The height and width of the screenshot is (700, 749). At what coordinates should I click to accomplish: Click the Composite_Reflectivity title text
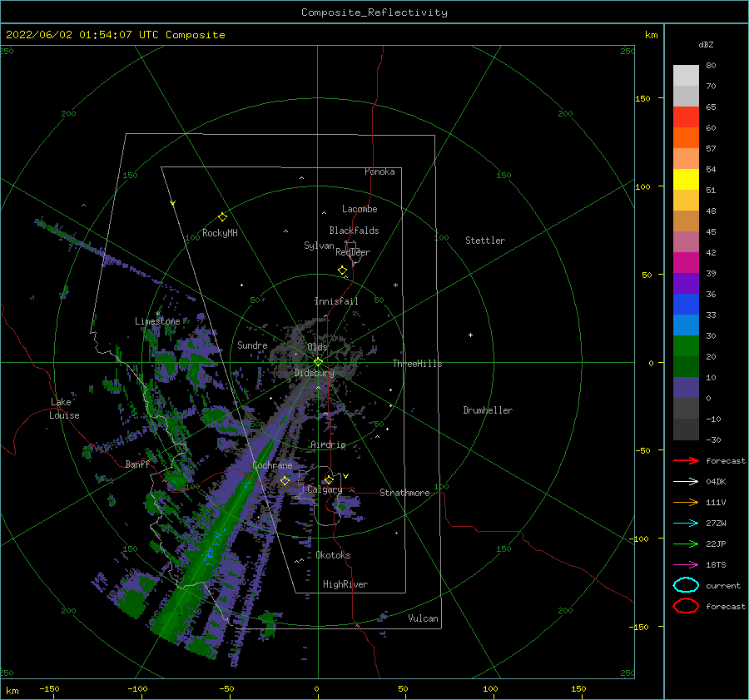(x=374, y=12)
